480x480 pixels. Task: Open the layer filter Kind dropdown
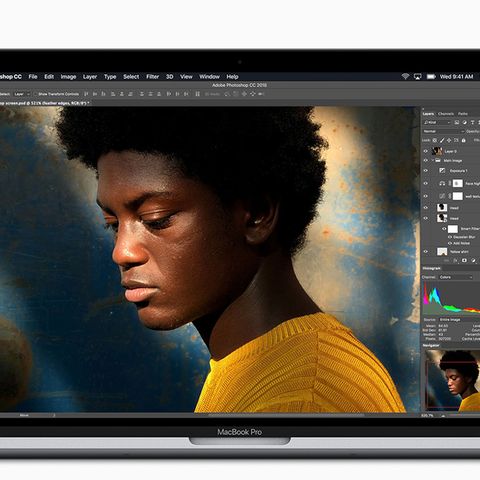pyautogui.click(x=437, y=122)
